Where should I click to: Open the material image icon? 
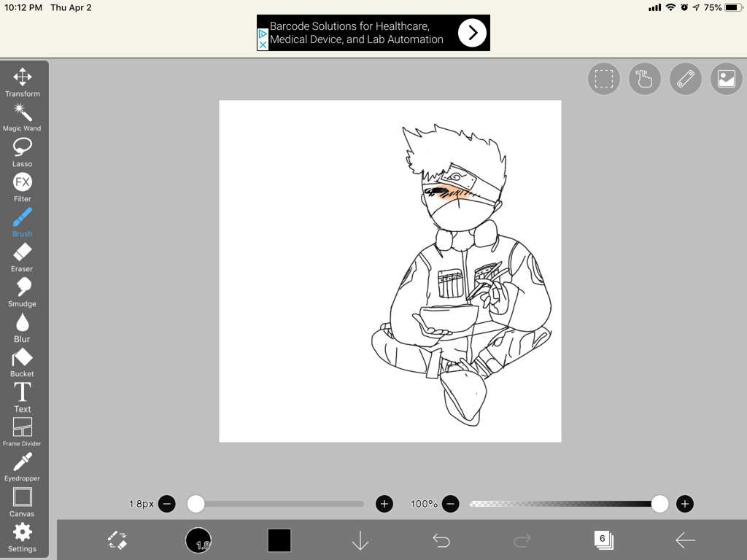click(x=726, y=79)
